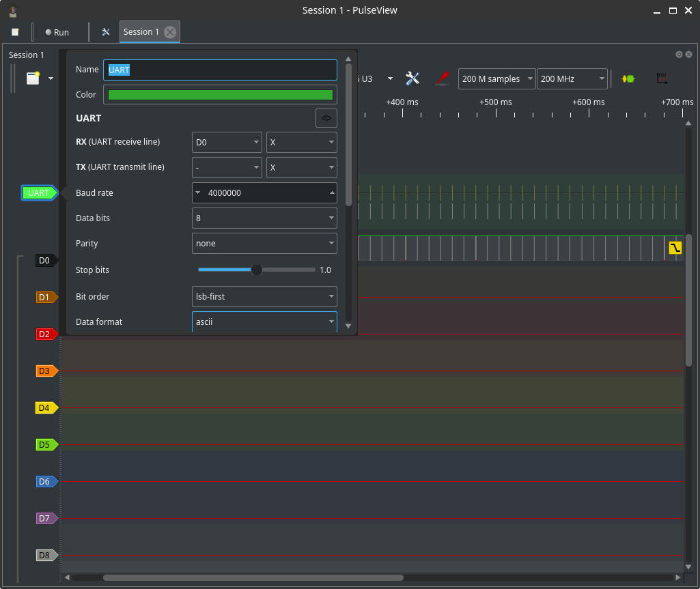Image resolution: width=700 pixels, height=589 pixels.
Task: Click the yellow falling-edge trigger marker
Action: tap(675, 248)
